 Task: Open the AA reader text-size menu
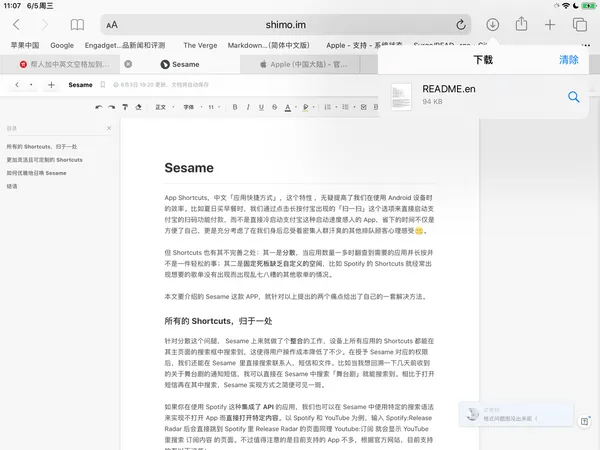(x=112, y=25)
